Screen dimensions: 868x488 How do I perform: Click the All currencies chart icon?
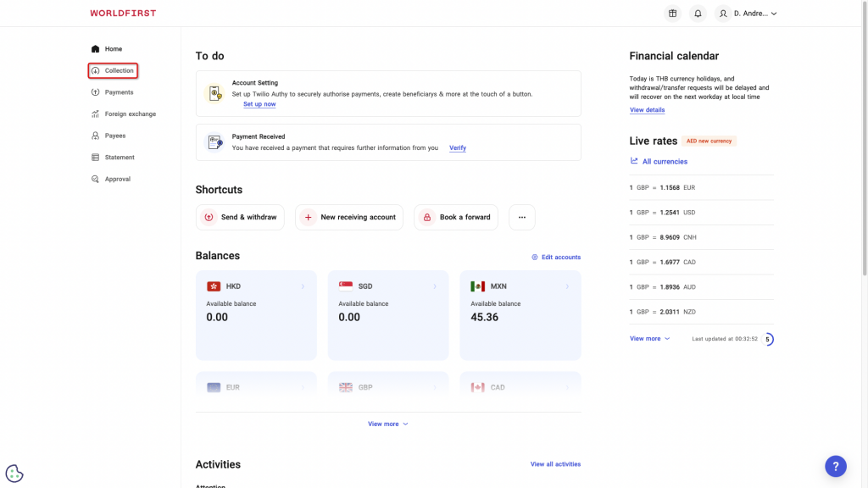[634, 161]
